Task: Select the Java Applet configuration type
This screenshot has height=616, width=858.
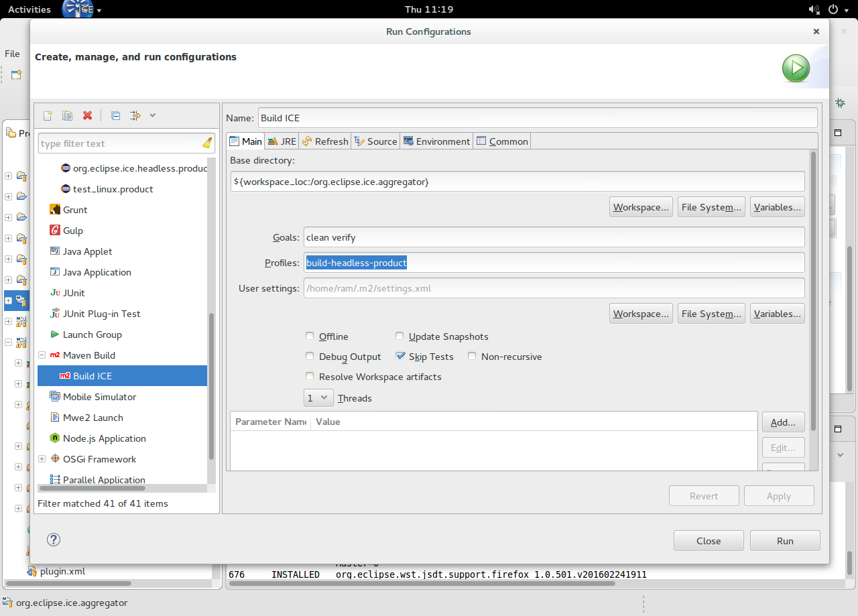Action: 88,251
